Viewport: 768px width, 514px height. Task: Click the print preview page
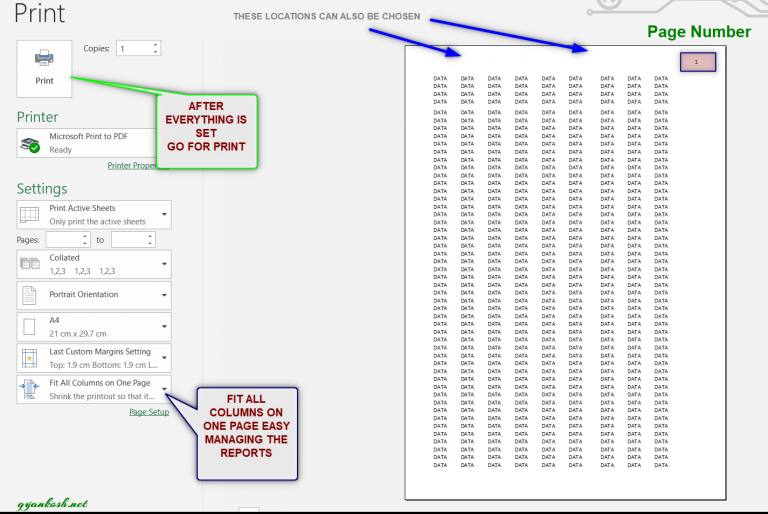click(x=565, y=272)
